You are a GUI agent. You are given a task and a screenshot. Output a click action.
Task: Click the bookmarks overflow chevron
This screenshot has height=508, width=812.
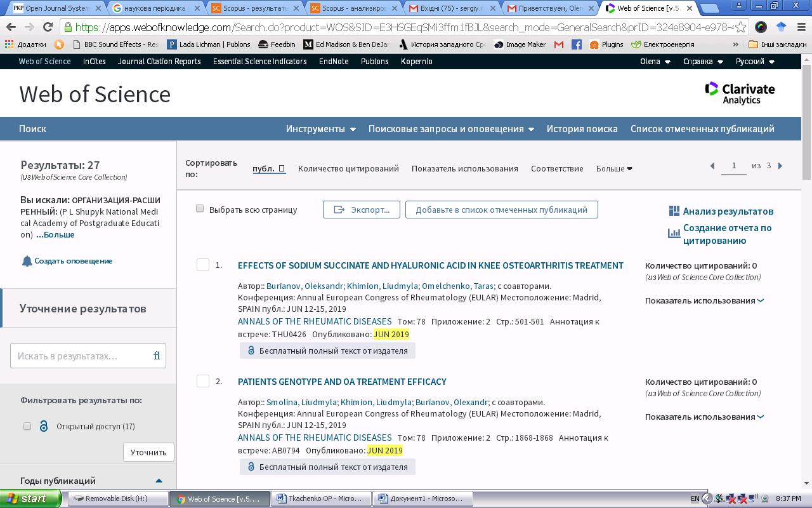pos(735,44)
